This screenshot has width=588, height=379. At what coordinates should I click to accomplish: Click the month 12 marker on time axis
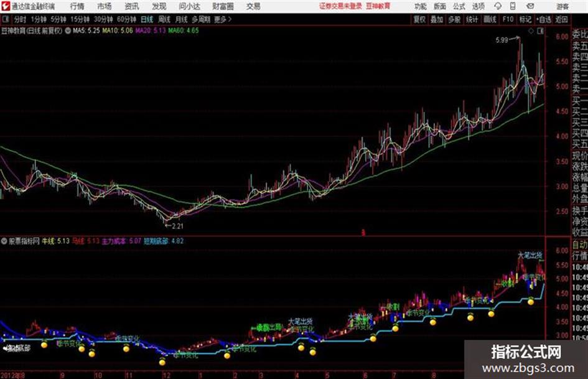click(166, 375)
